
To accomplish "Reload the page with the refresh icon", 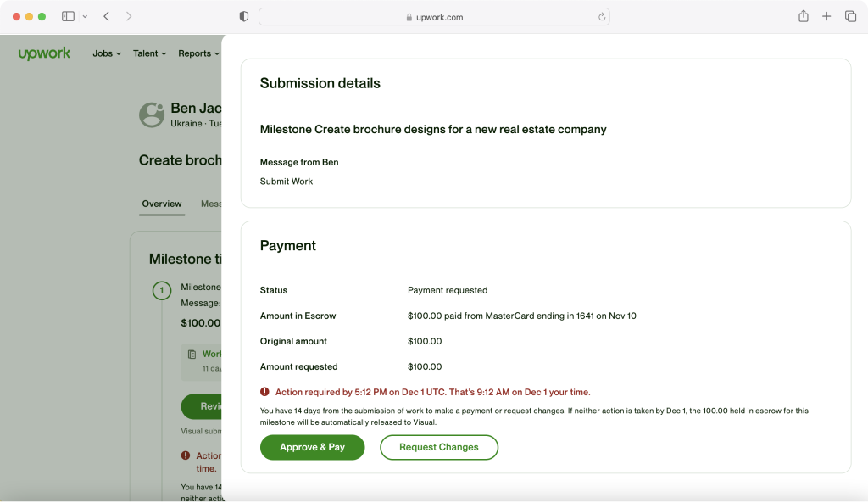I will coord(602,17).
